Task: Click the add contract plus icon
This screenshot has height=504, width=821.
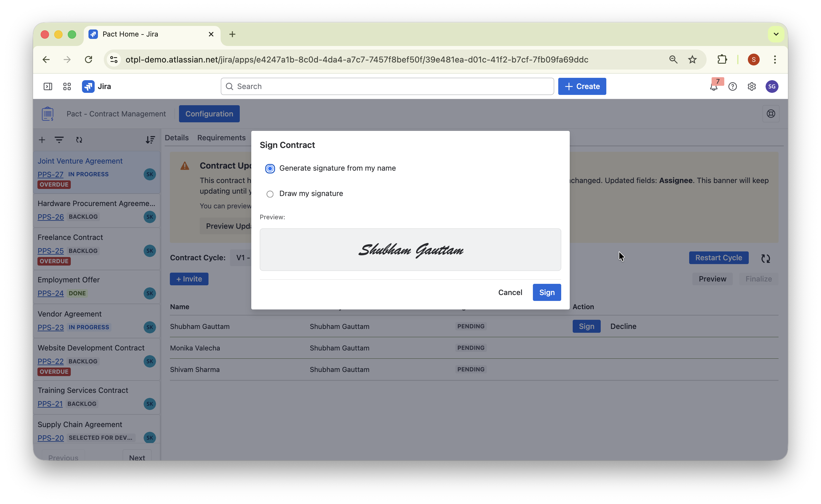Action: (42, 140)
